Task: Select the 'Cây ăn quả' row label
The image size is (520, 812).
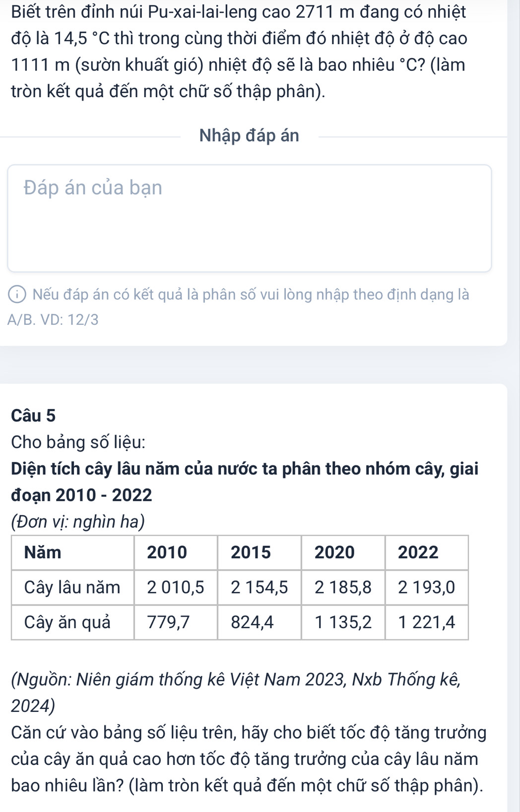Action: point(72,622)
